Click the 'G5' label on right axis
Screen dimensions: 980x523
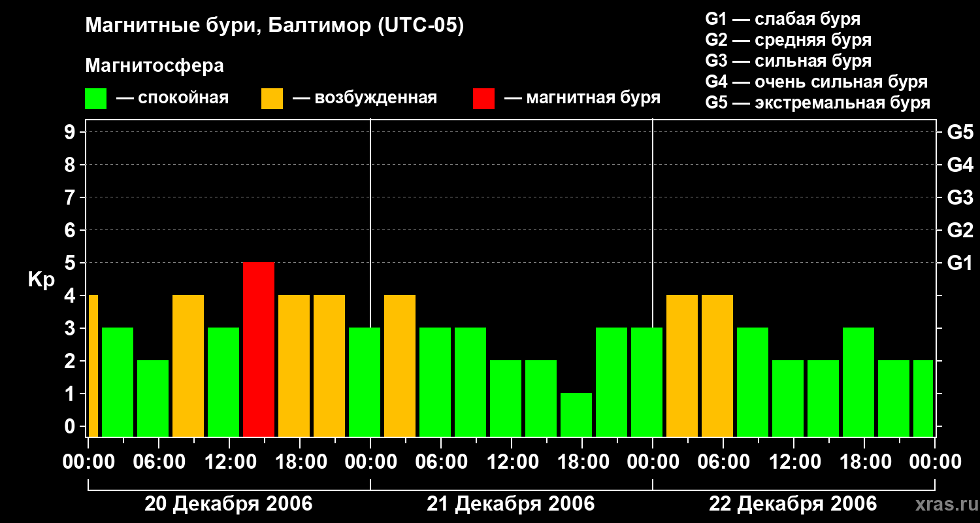coord(960,132)
